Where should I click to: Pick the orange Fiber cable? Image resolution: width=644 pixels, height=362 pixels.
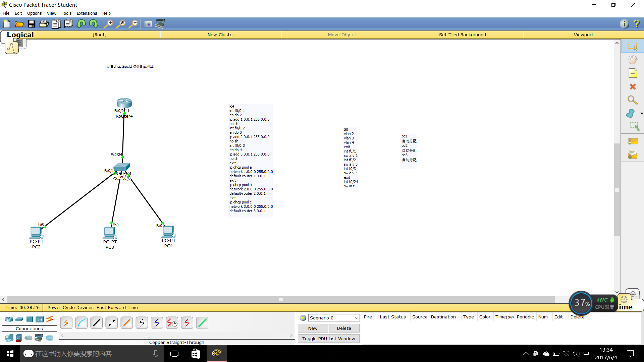tap(127, 323)
